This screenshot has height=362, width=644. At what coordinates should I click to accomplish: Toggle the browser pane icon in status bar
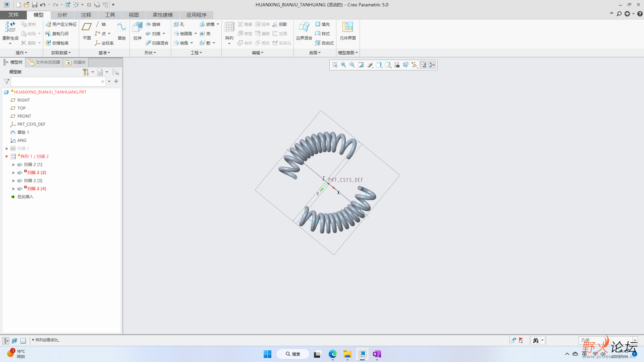pyautogui.click(x=14, y=341)
